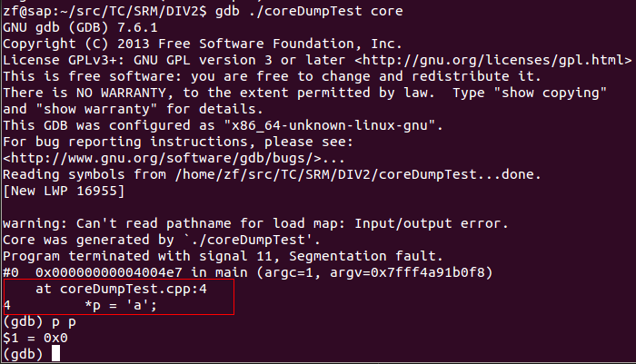This screenshot has width=636, height=364.
Task: Click the source line "*p = 'a';"
Action: click(x=121, y=305)
